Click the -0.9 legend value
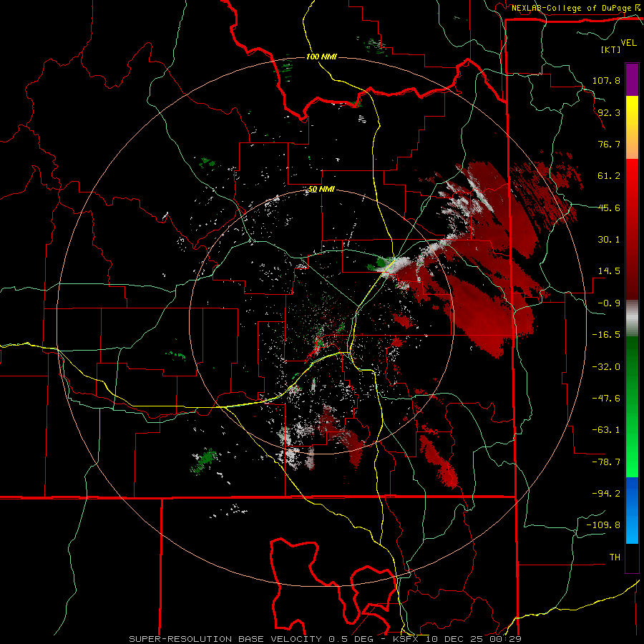 [609, 303]
